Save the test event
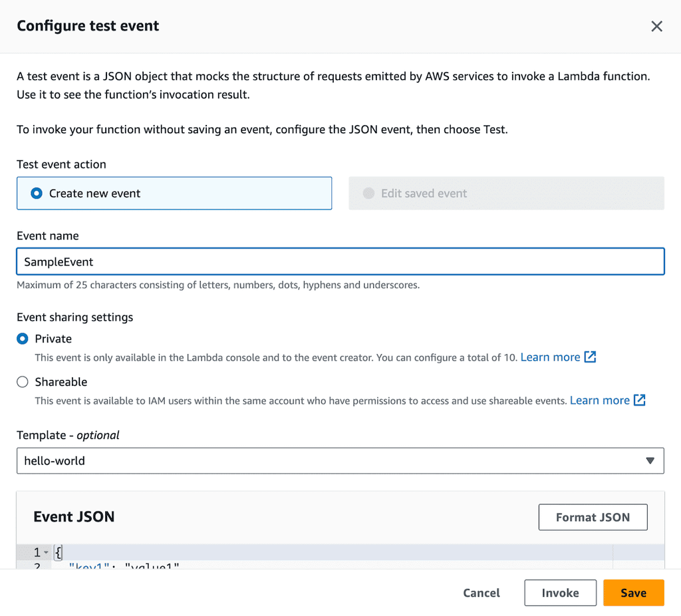 coord(633,593)
